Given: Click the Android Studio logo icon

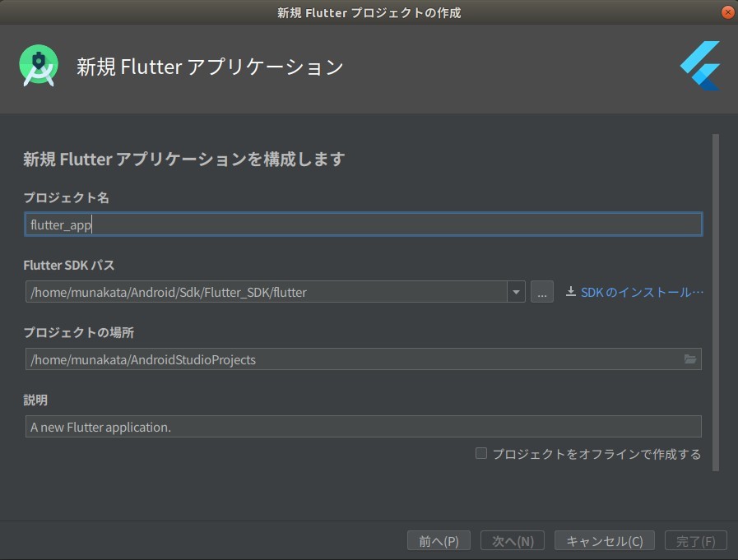Looking at the screenshot, I should [39, 67].
